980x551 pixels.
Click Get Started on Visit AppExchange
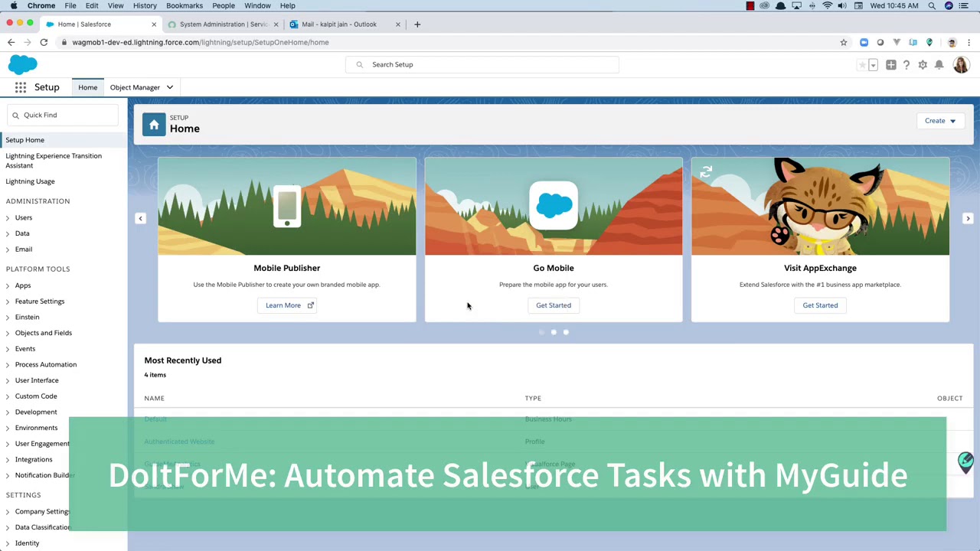pos(820,305)
